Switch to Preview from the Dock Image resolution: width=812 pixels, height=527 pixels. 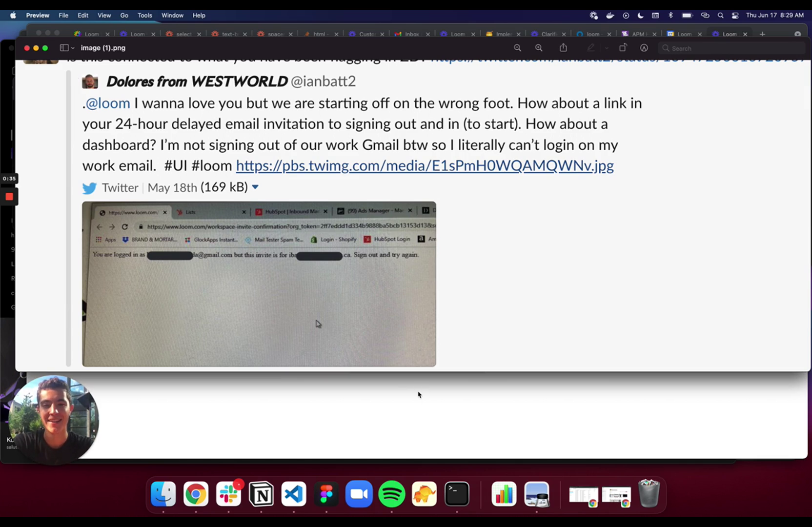tap(537, 494)
